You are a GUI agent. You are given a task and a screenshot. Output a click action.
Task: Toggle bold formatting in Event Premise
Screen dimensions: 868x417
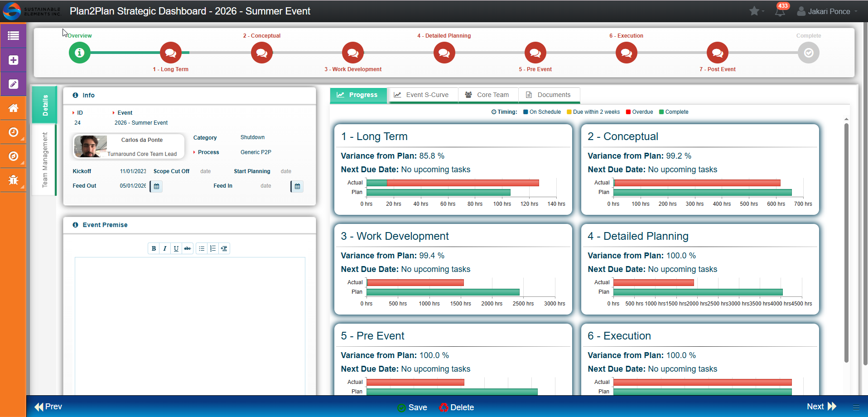(x=154, y=248)
